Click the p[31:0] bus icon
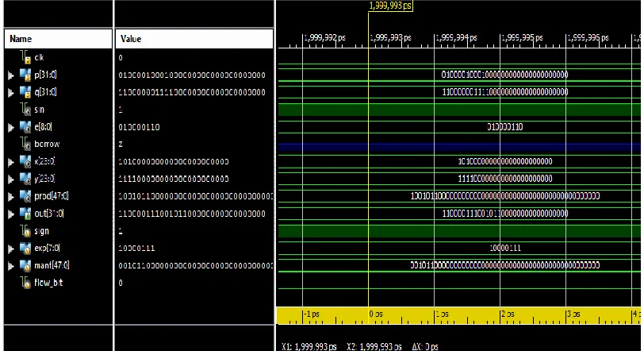The width and height of the screenshot is (644, 351). pos(25,75)
